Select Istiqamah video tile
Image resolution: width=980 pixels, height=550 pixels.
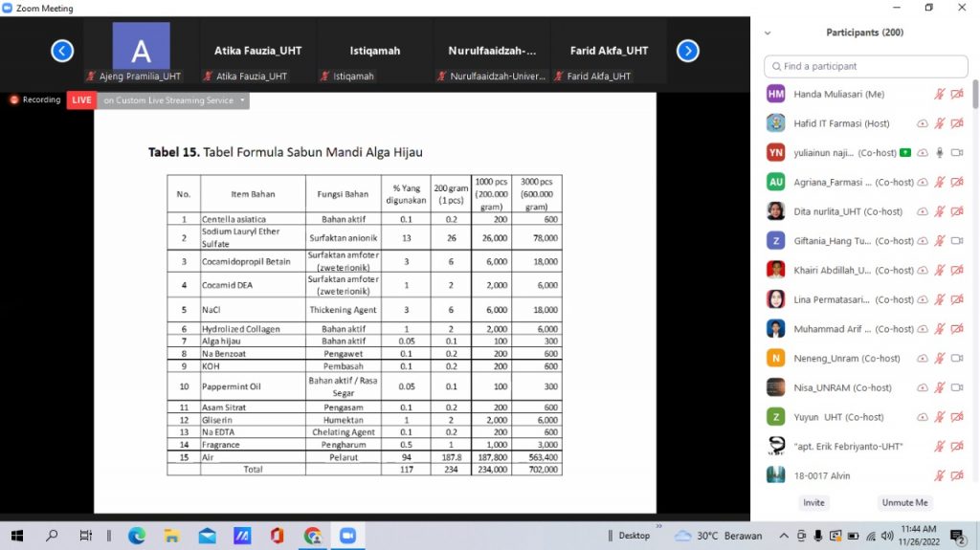click(375, 51)
